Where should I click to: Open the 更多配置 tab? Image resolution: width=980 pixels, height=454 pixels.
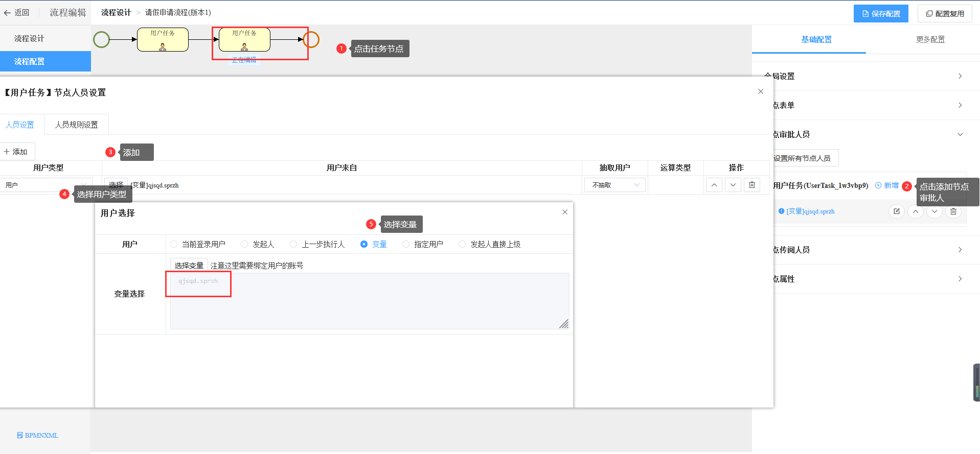point(930,39)
